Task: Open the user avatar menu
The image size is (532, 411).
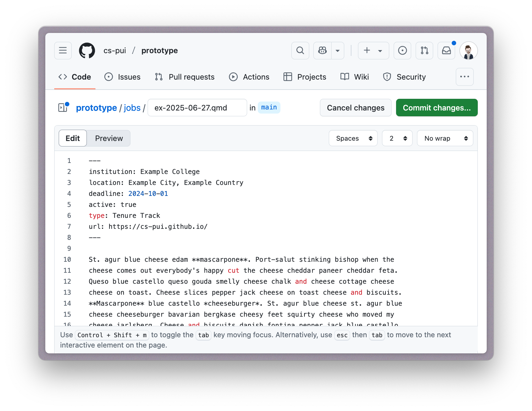Action: (x=469, y=50)
